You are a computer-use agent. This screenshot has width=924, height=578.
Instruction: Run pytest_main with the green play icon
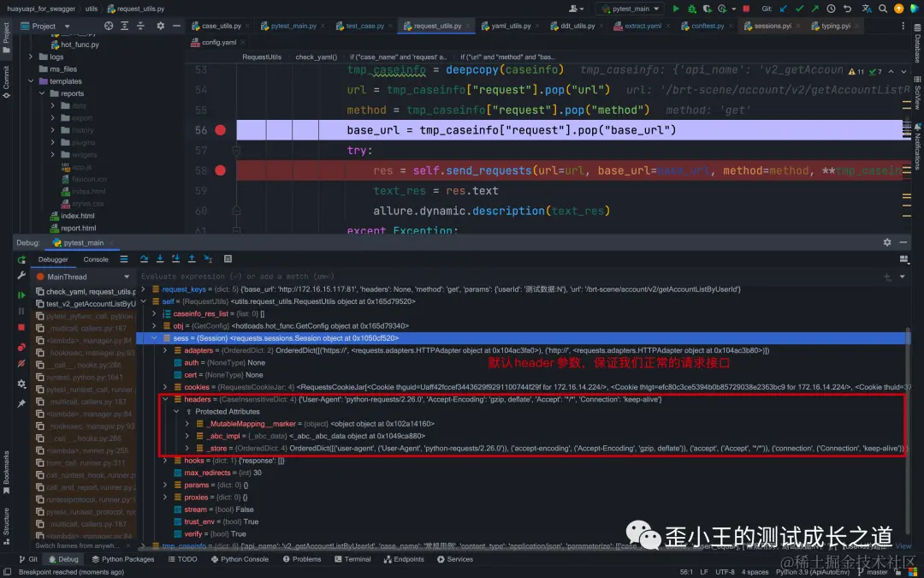click(676, 9)
